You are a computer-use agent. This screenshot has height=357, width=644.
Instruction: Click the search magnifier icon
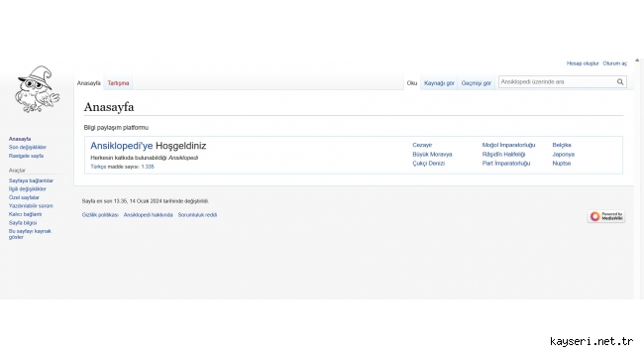pyautogui.click(x=620, y=82)
